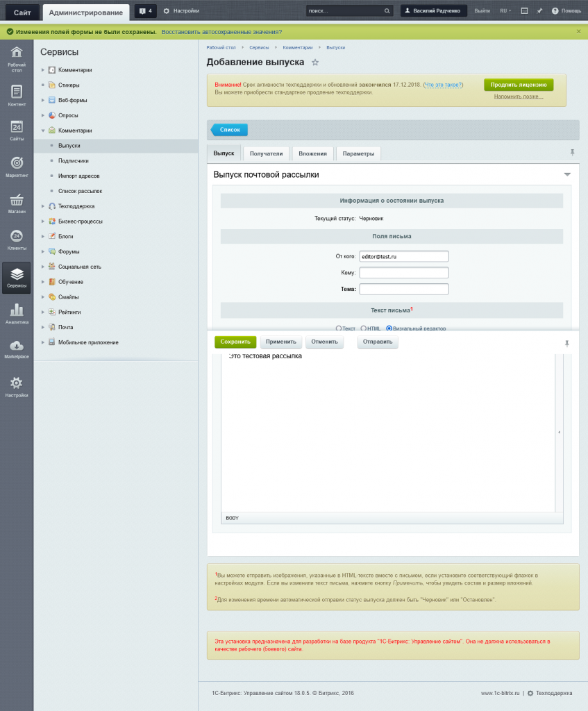Select the HTML radio button
This screenshot has width=588, height=711.
click(x=362, y=328)
